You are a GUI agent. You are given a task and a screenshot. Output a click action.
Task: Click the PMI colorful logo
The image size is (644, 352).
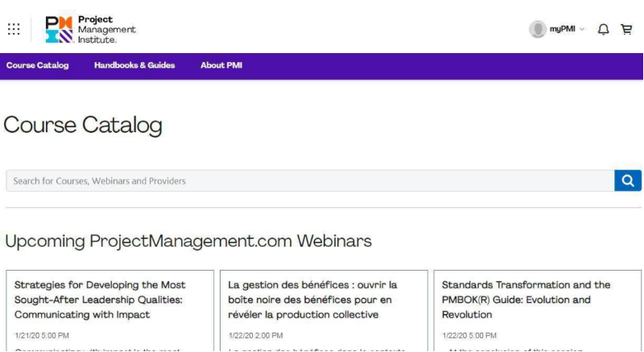pos(60,29)
